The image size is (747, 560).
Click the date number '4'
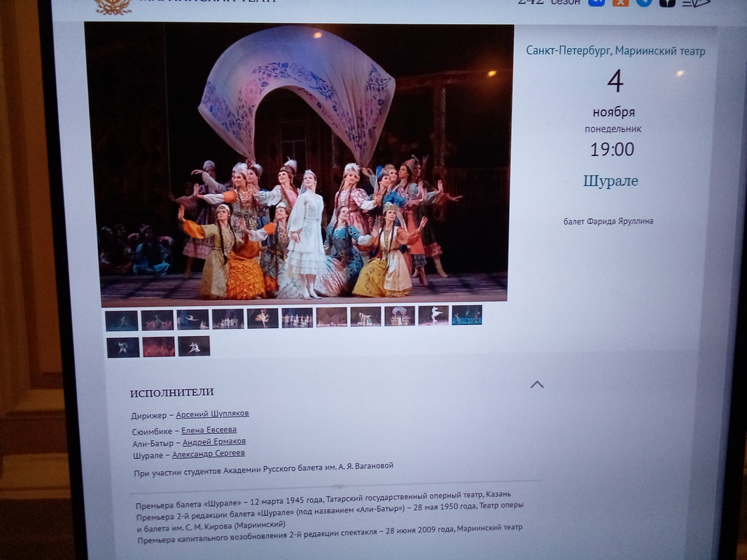pyautogui.click(x=615, y=81)
